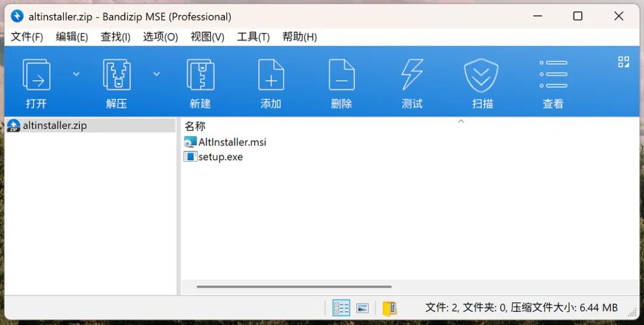
Task: Click the AltInstaller.msi installer icon
Action: [190, 142]
